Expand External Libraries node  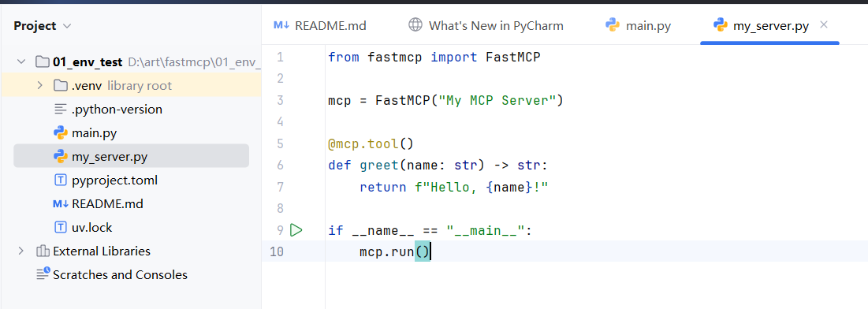point(21,251)
